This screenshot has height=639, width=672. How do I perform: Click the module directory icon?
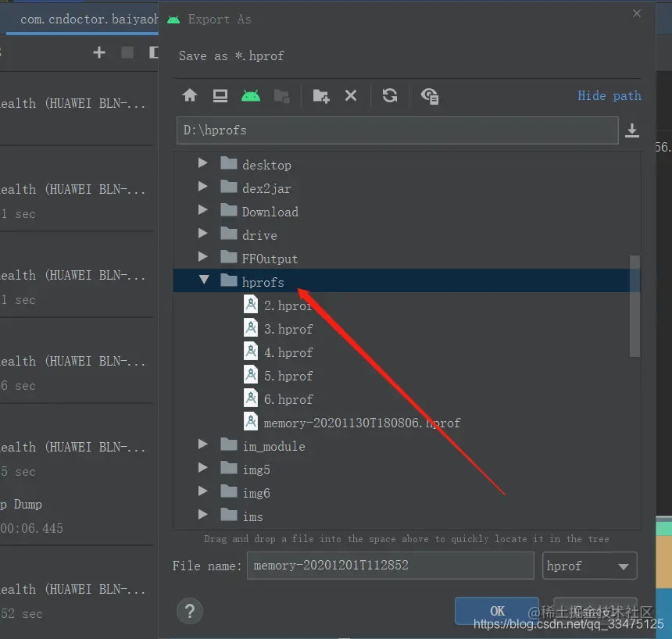[x=281, y=95]
